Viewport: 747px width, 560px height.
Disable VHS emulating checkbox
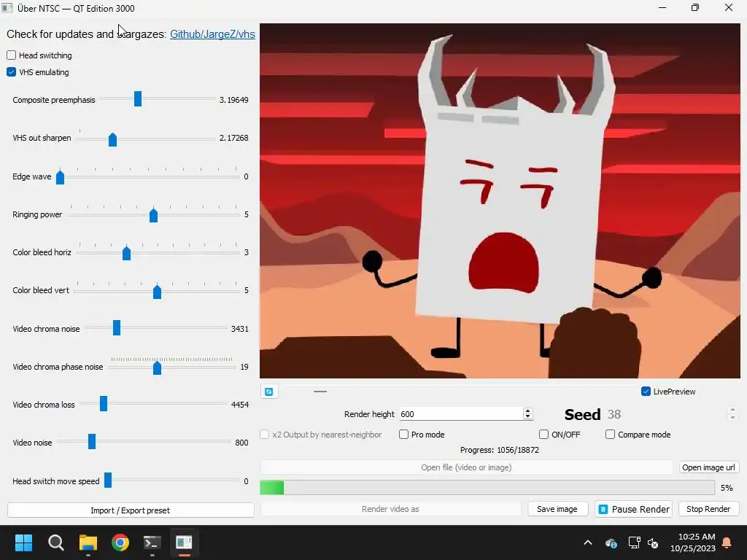(x=12, y=72)
